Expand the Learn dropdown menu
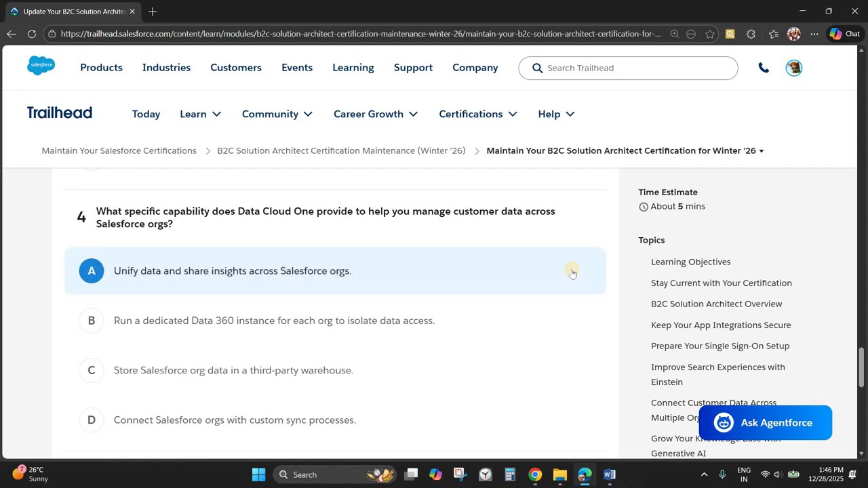The image size is (868, 488). coord(201,114)
